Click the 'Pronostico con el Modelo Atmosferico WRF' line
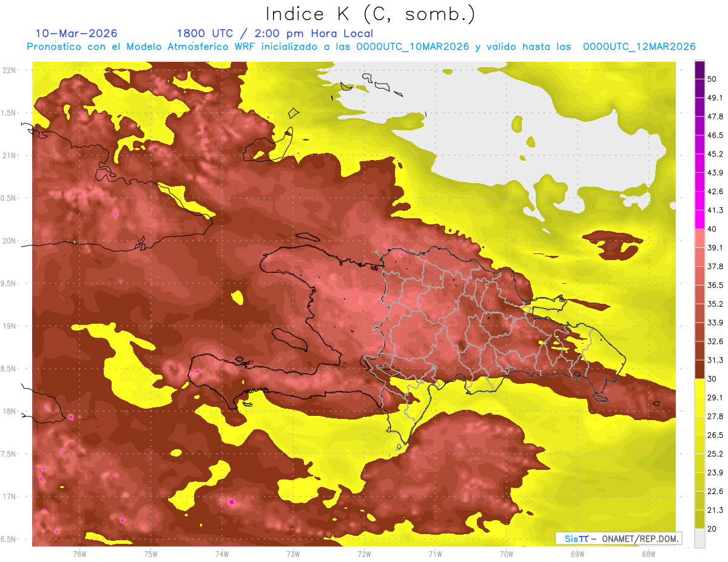 click(x=361, y=47)
